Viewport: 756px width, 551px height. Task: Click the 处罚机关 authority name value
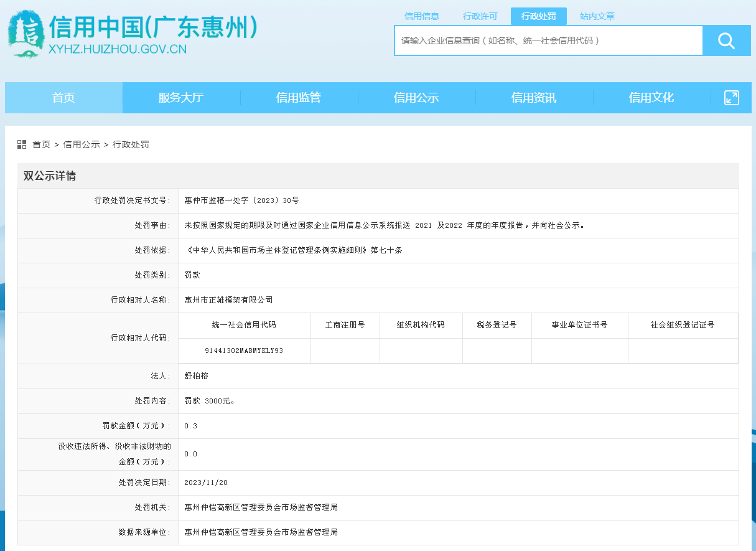[261, 507]
